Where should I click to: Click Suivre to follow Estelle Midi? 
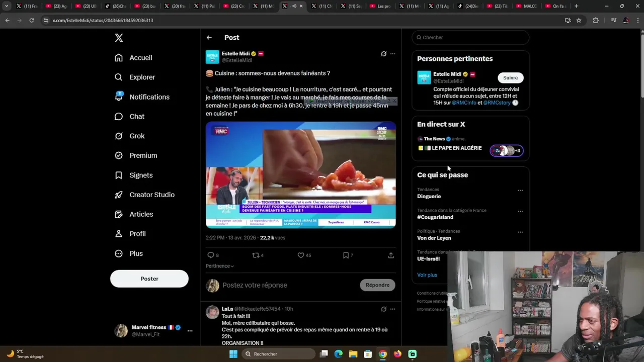[510, 78]
